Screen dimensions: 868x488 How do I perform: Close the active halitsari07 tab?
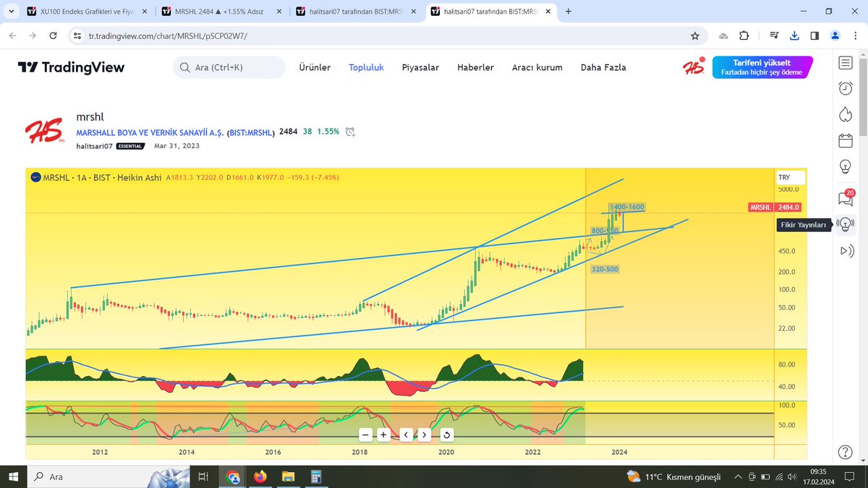pos(548,12)
